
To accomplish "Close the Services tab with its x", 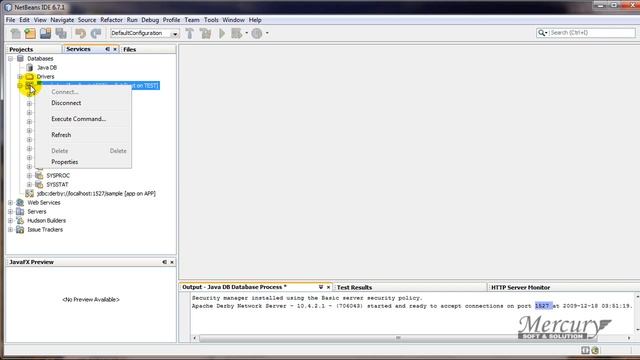I will pos(115,49).
